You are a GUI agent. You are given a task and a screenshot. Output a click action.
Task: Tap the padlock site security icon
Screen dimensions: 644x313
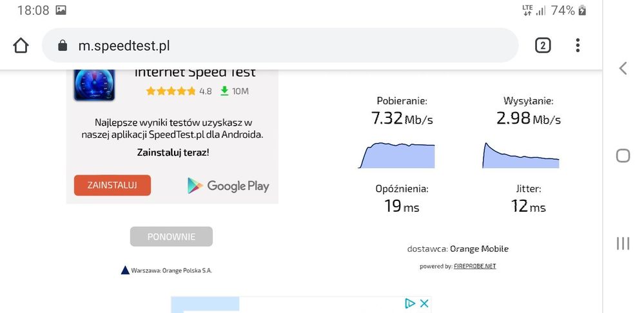click(x=63, y=46)
